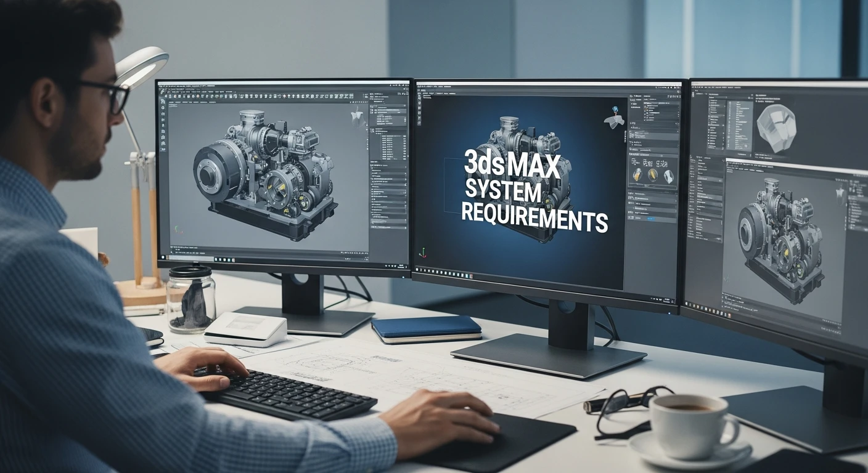Click the axis gizmo in the middle monitor viewport
The height and width of the screenshot is (473, 868).
pos(423,253)
